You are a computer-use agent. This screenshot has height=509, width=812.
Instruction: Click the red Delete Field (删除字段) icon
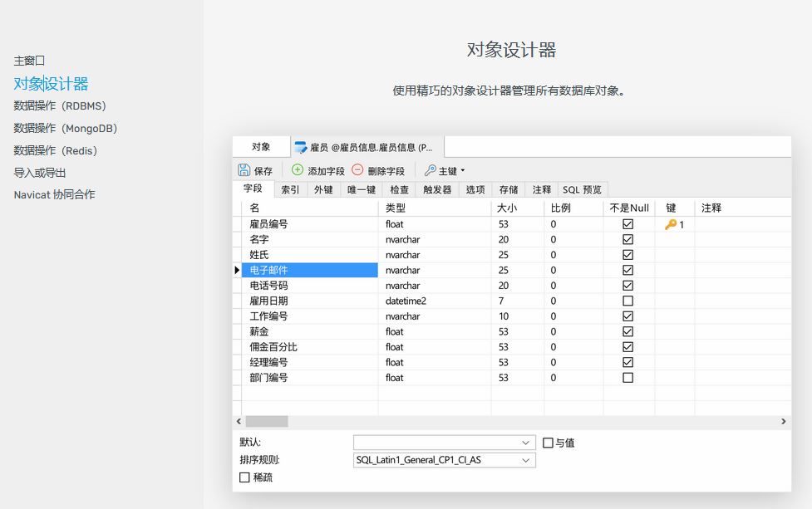pyautogui.click(x=357, y=170)
